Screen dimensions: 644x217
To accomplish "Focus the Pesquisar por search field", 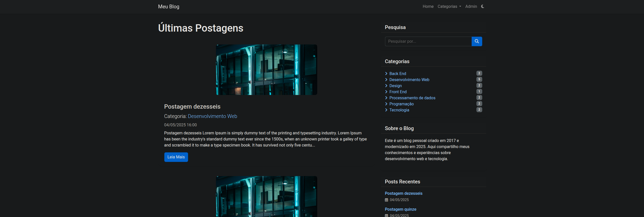I will click(428, 41).
